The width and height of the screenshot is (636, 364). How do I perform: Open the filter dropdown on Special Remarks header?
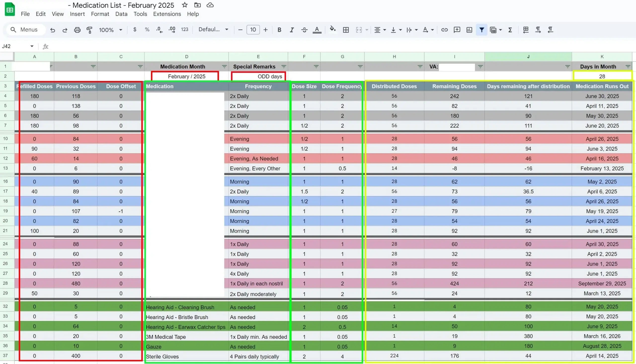[x=284, y=67]
